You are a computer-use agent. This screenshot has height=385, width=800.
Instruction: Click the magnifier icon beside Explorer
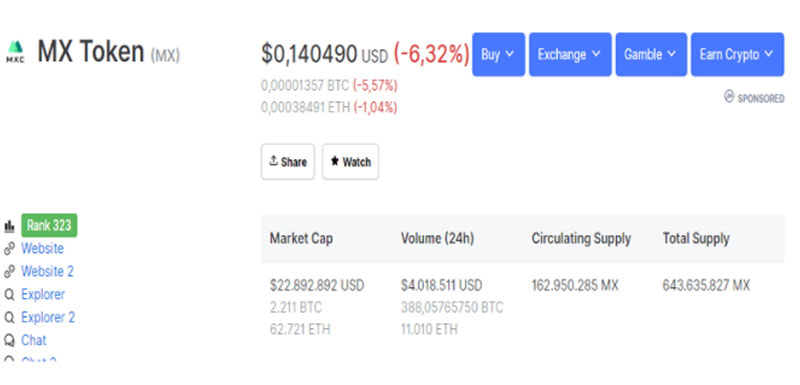coord(9,295)
